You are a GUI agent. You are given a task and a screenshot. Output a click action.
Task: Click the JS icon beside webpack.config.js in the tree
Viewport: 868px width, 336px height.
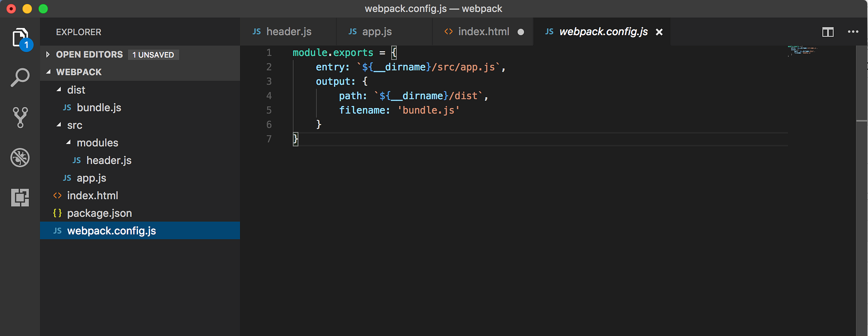pyautogui.click(x=57, y=231)
